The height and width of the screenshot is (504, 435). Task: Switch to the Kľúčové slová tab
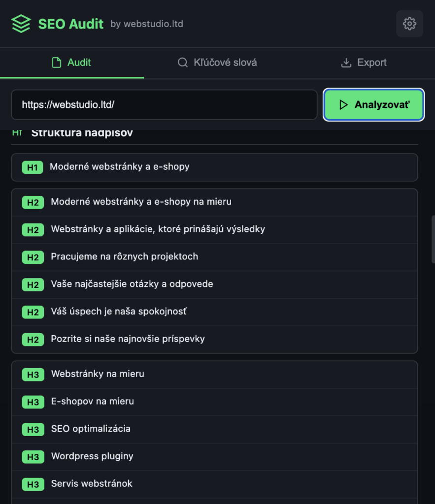[217, 63]
